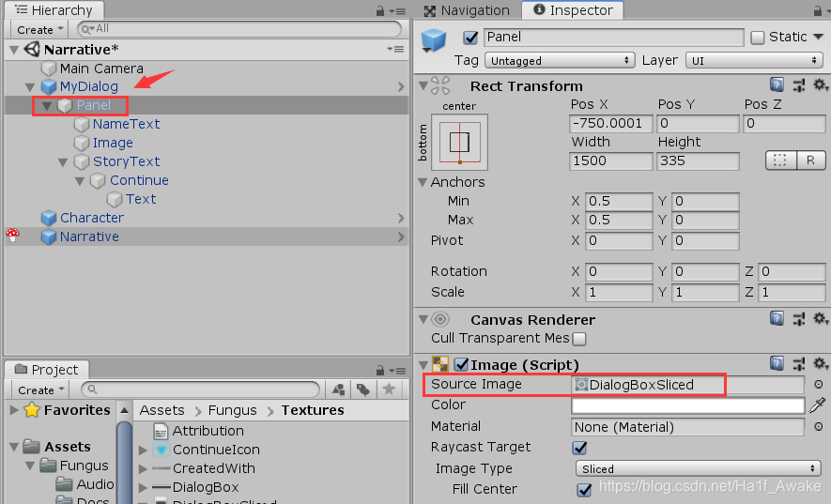This screenshot has width=831, height=504.
Task: Open the Rect Transform help icon
Action: [x=777, y=84]
